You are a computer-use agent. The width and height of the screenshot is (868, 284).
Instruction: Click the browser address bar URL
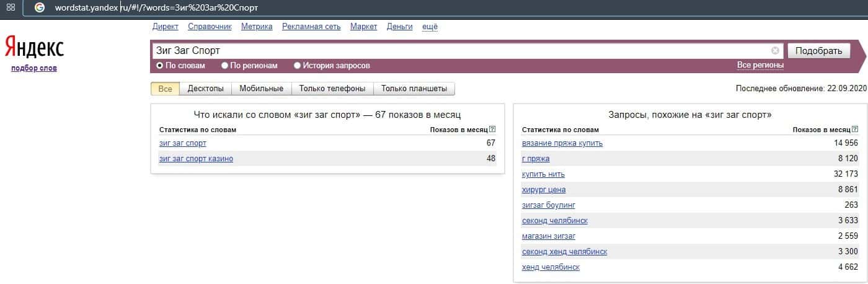(156, 8)
